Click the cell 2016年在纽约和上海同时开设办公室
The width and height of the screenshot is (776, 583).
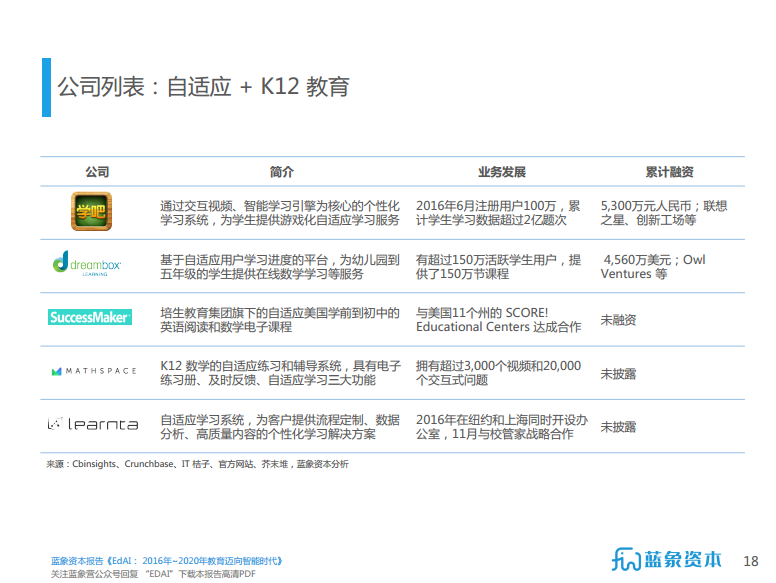click(x=501, y=427)
